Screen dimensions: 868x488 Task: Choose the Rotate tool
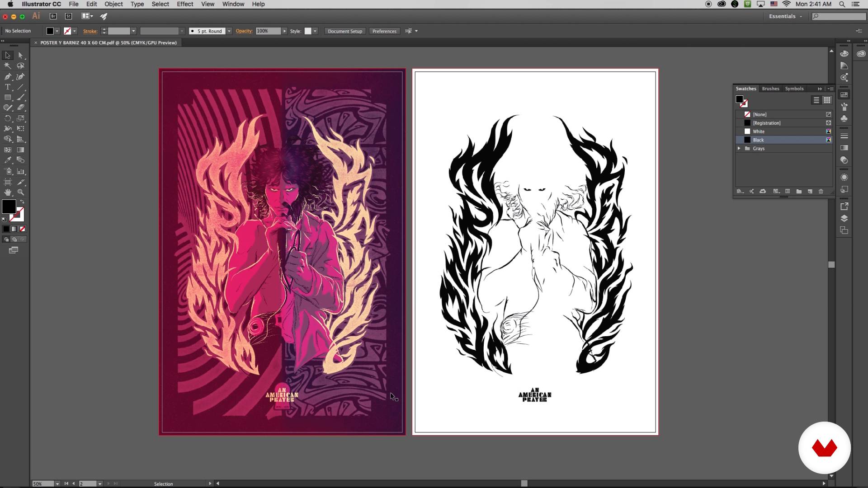[x=8, y=118]
